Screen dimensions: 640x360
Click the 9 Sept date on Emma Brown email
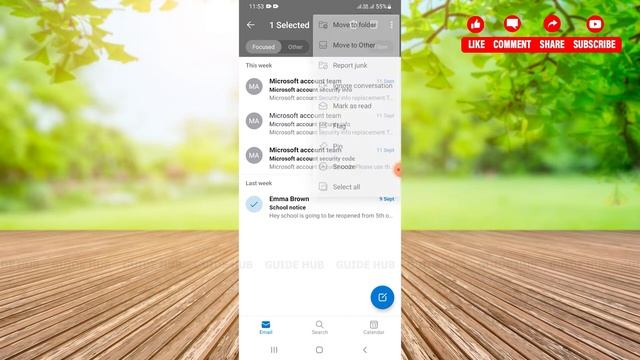(x=387, y=199)
